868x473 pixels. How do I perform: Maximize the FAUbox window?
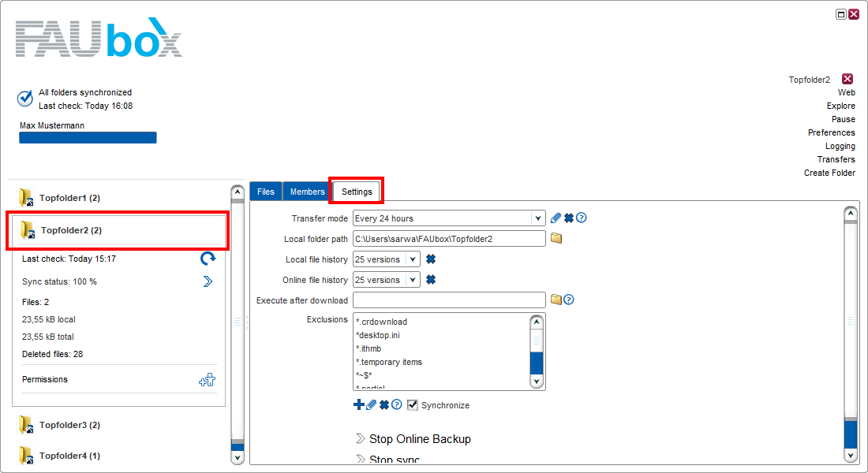841,14
